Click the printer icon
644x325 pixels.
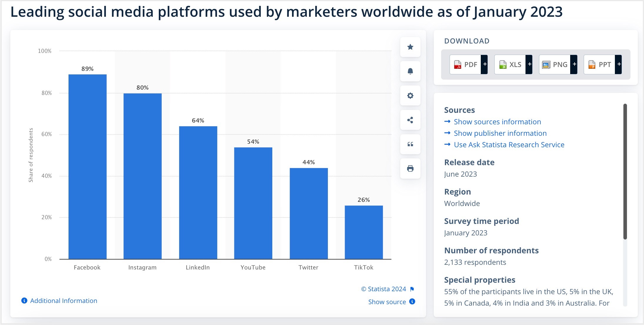[410, 168]
